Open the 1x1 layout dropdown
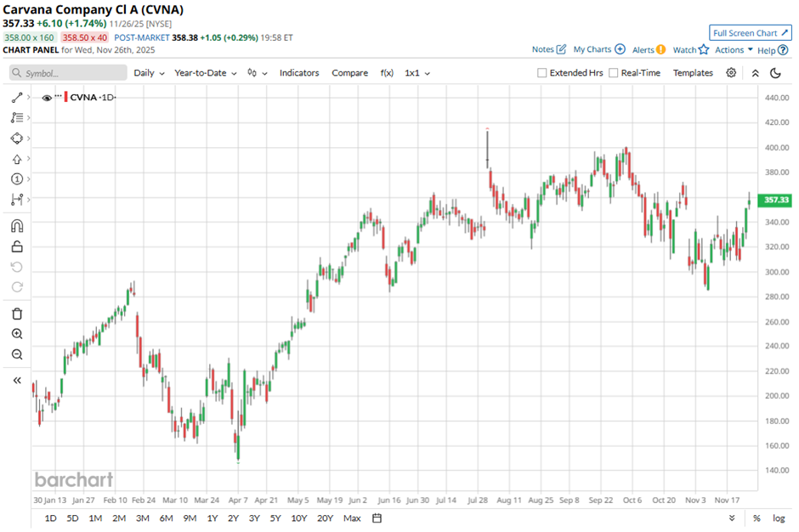The height and width of the screenshot is (532, 799). point(417,73)
